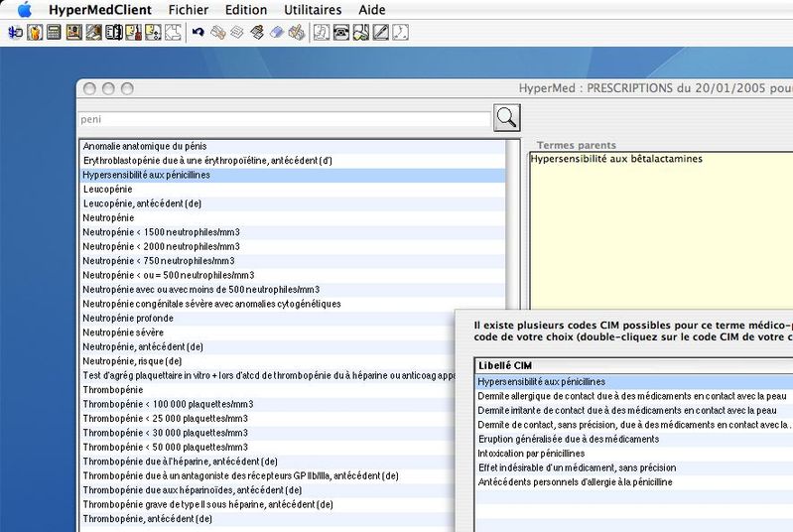Image resolution: width=793 pixels, height=532 pixels.
Task: Open the calculator tool
Action: 54,33
